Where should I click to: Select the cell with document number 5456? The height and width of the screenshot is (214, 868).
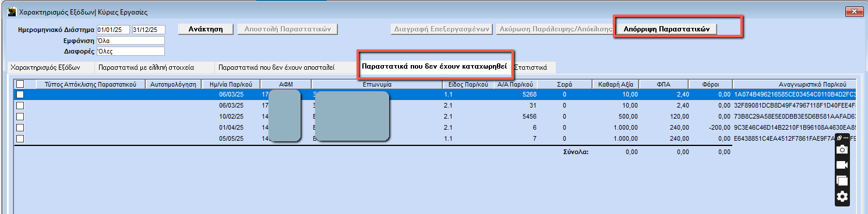pos(516,116)
